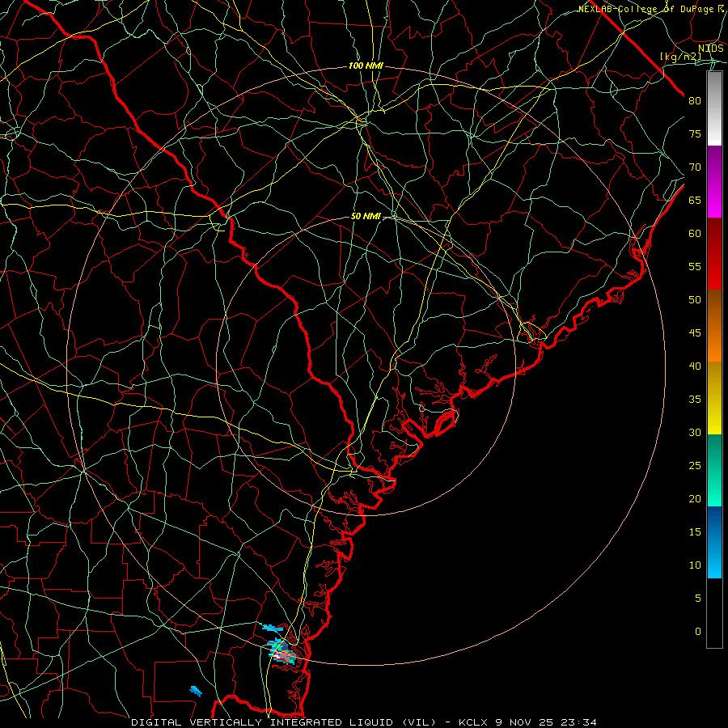Click the 50 NMI range ring label
The width and height of the screenshot is (728, 728).
pyautogui.click(x=366, y=216)
